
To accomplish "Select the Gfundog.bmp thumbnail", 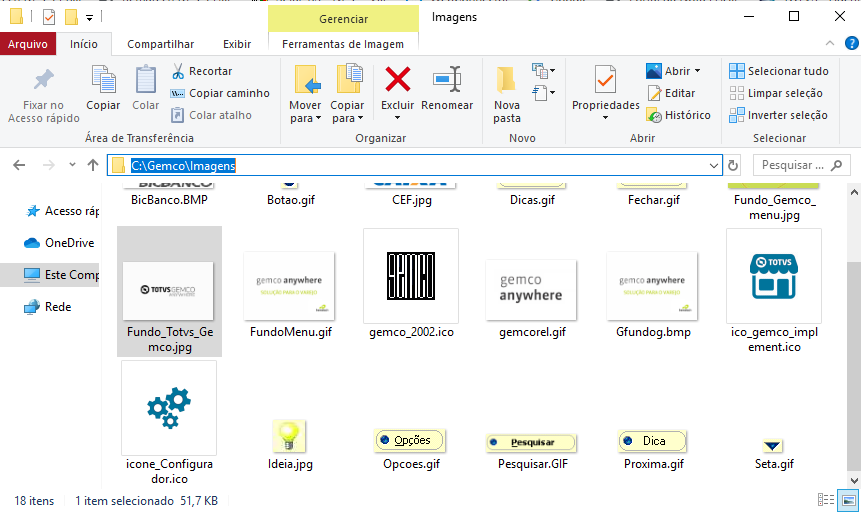I will point(652,287).
